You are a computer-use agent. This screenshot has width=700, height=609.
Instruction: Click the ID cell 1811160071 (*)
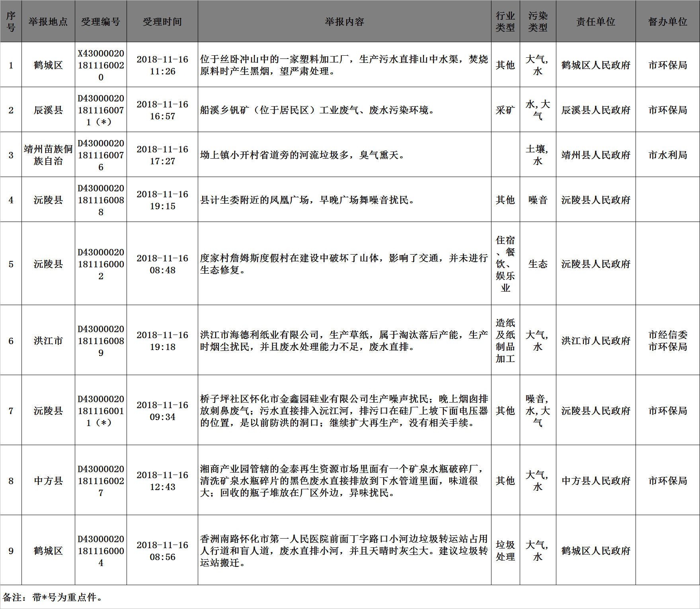[x=101, y=110]
